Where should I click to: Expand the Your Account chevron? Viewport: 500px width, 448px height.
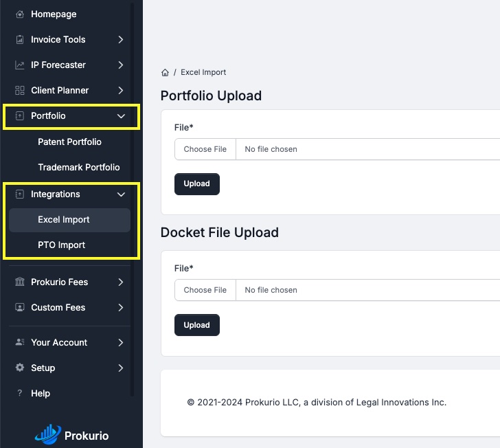click(x=121, y=342)
